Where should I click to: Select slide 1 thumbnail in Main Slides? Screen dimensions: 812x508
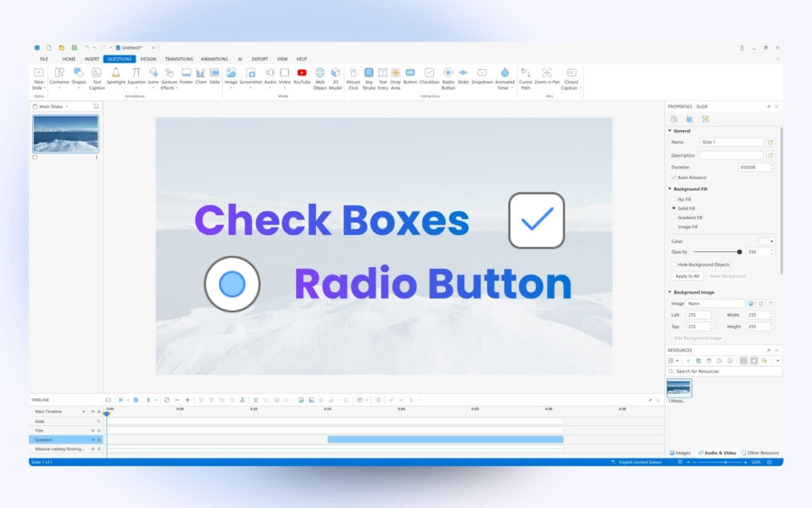(x=65, y=134)
